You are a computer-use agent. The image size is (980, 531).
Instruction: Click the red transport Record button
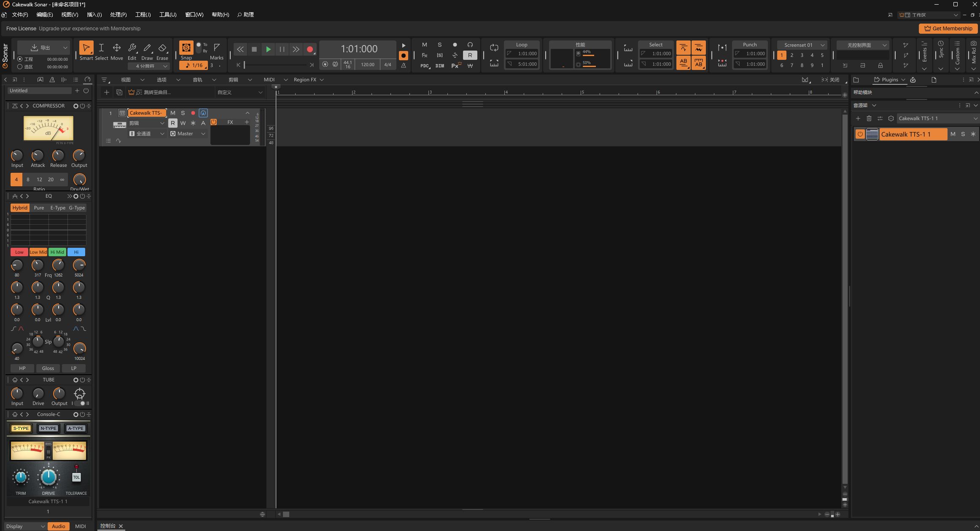310,49
